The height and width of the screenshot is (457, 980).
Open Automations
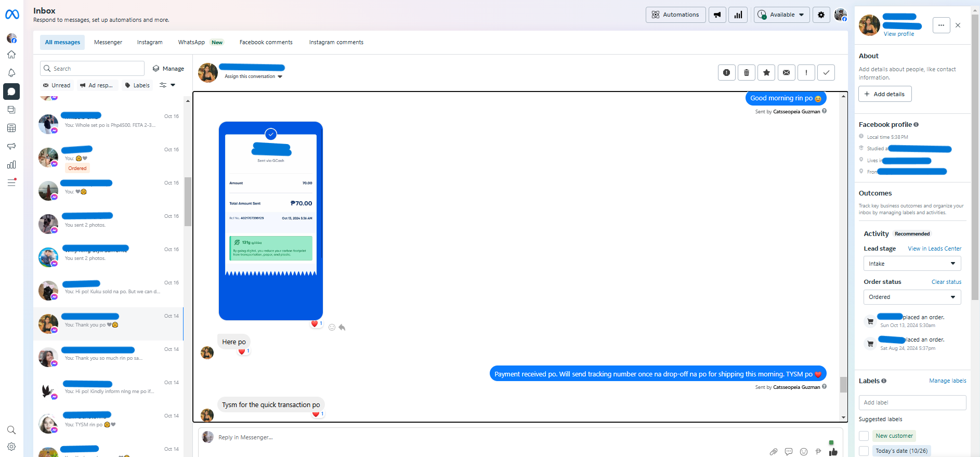(x=676, y=15)
